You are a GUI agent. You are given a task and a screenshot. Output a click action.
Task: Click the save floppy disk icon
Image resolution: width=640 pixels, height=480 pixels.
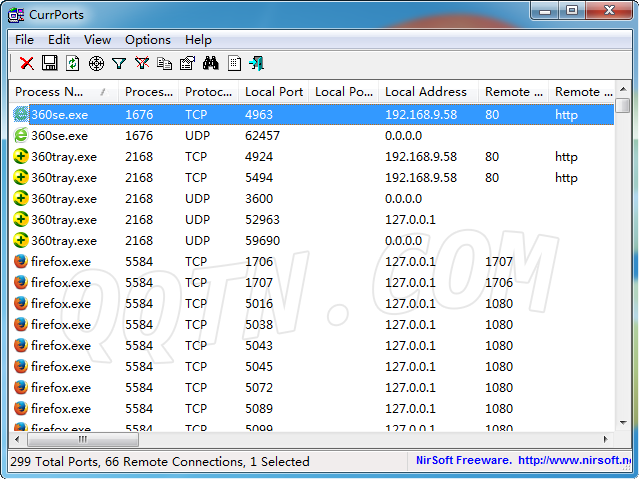coord(49,64)
